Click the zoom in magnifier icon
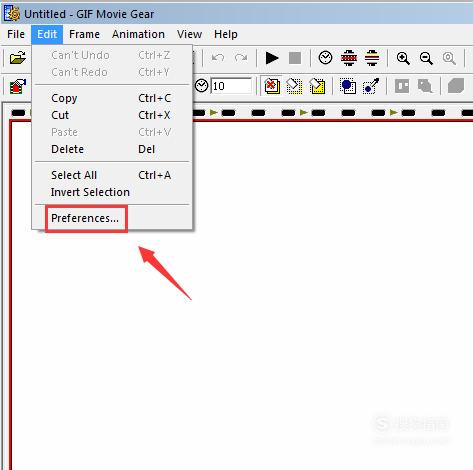This screenshot has height=470, width=473. (403, 58)
